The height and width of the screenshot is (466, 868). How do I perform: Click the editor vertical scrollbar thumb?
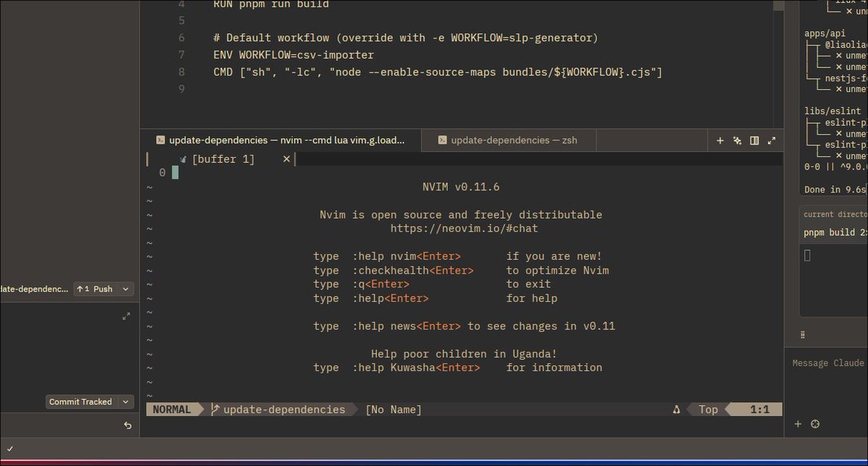778,4
